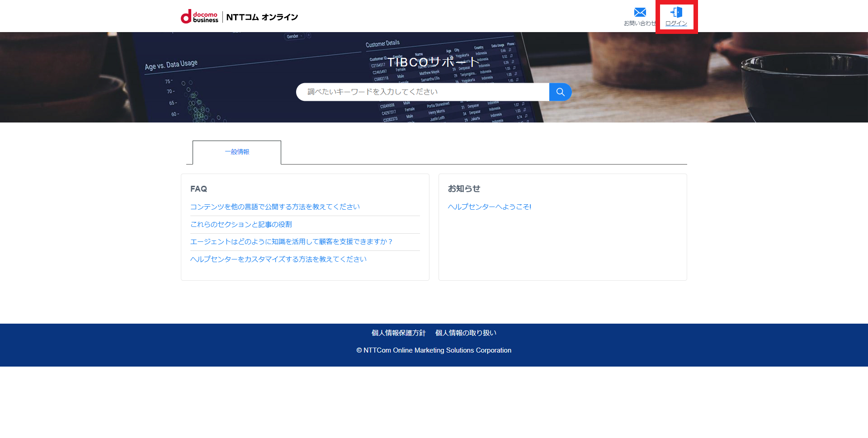Click the TIBCOサポート banner title
This screenshot has width=868, height=438.
tap(433, 62)
